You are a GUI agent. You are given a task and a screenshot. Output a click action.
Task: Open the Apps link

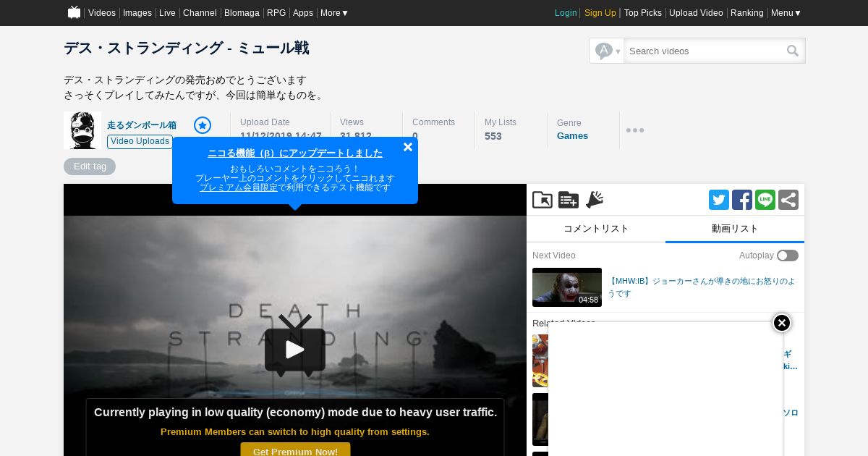(303, 13)
